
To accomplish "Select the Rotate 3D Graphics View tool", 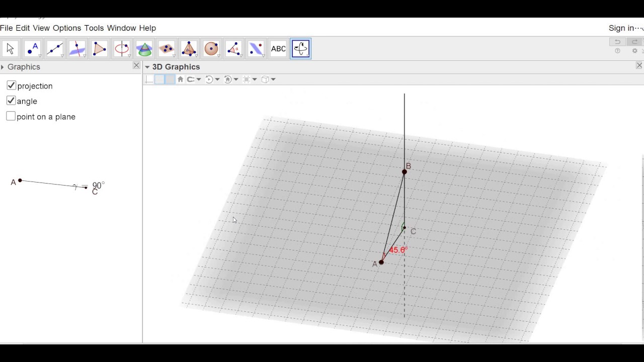I will click(x=300, y=49).
